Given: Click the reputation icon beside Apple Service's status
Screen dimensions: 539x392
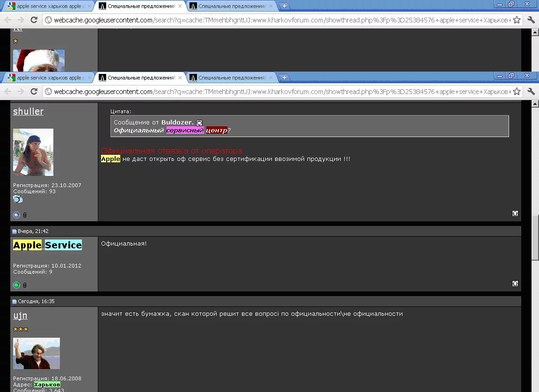Looking at the screenshot, I should point(25,285).
